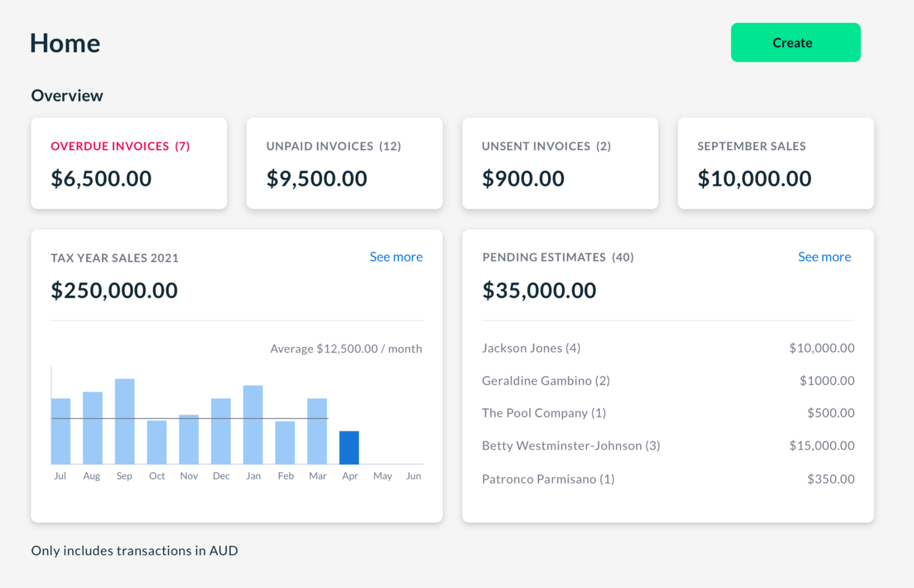Click the Create button
This screenshot has width=914, height=588.
pyautogui.click(x=795, y=42)
